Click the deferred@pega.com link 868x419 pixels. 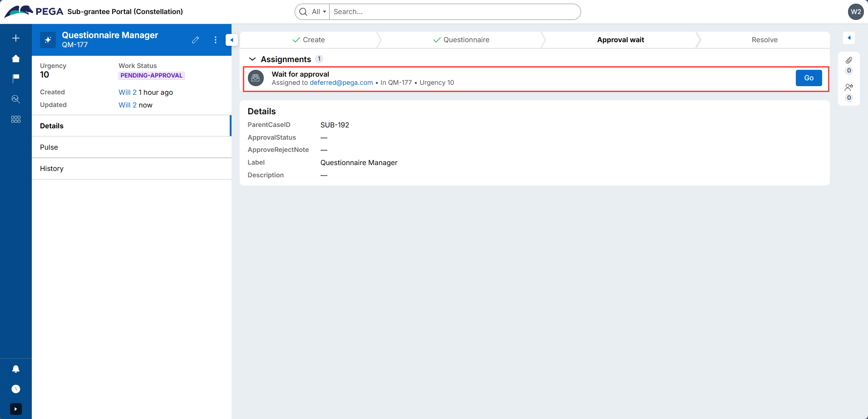(x=341, y=83)
